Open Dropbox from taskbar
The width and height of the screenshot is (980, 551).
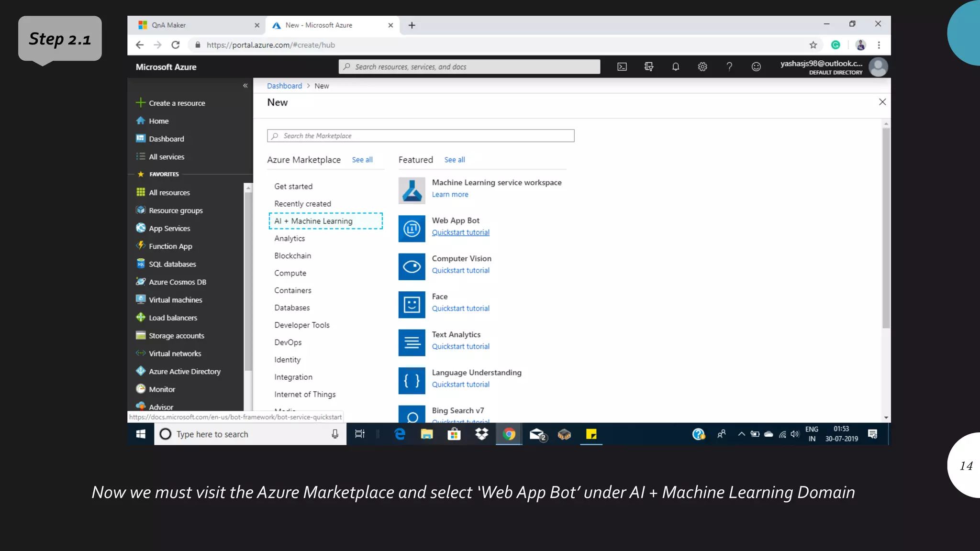481,434
